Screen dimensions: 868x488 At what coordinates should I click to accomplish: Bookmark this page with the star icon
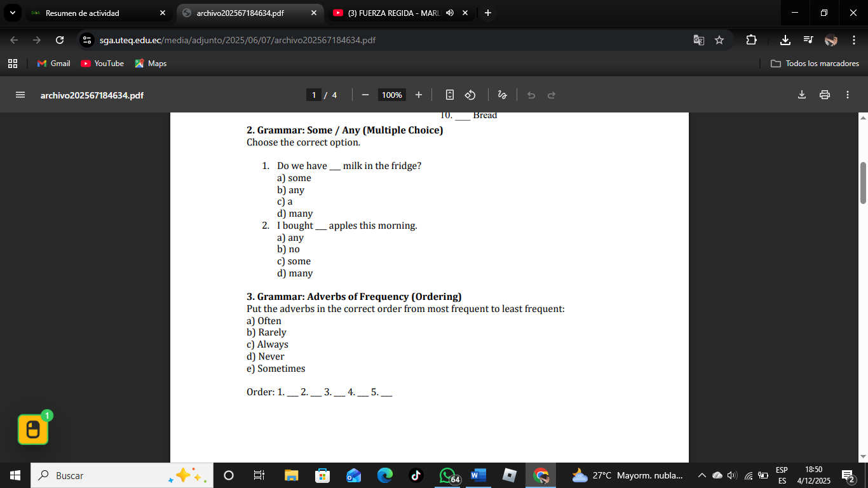click(719, 40)
